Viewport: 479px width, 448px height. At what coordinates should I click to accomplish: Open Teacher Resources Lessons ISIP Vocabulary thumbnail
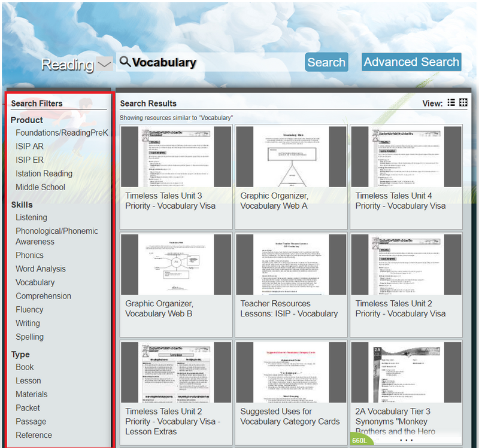pyautogui.click(x=291, y=264)
